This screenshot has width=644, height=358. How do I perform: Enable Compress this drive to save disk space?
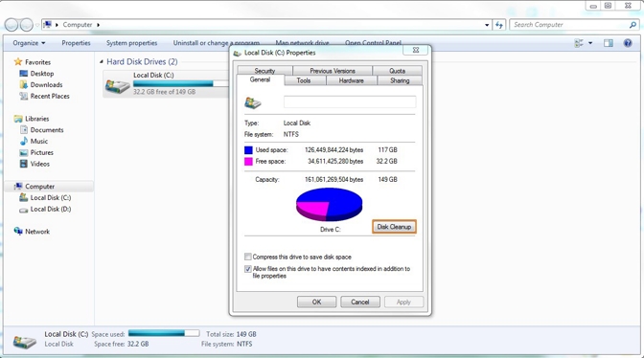247,257
